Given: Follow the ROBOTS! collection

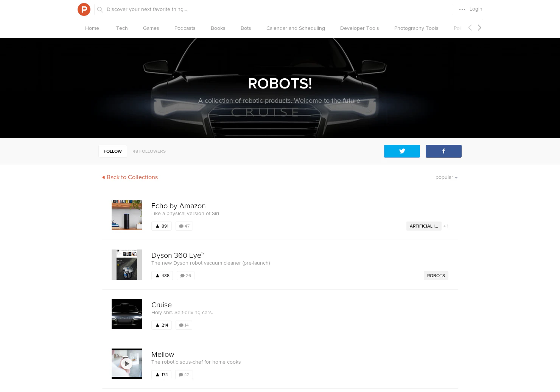Looking at the screenshot, I should 113,151.
